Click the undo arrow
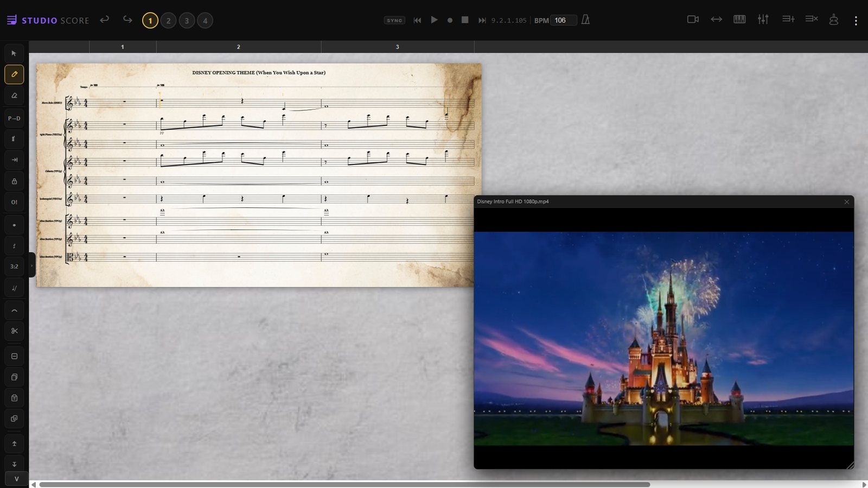868x488 pixels. point(105,20)
